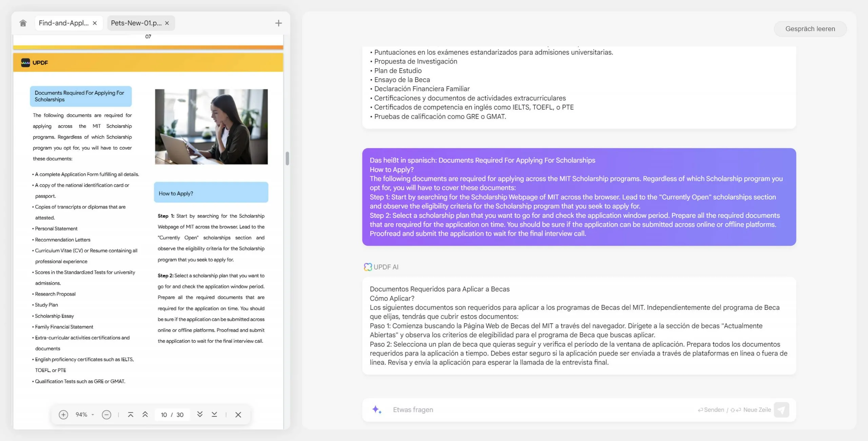
Task: Jump to the last page of the PDF
Action: click(x=214, y=415)
